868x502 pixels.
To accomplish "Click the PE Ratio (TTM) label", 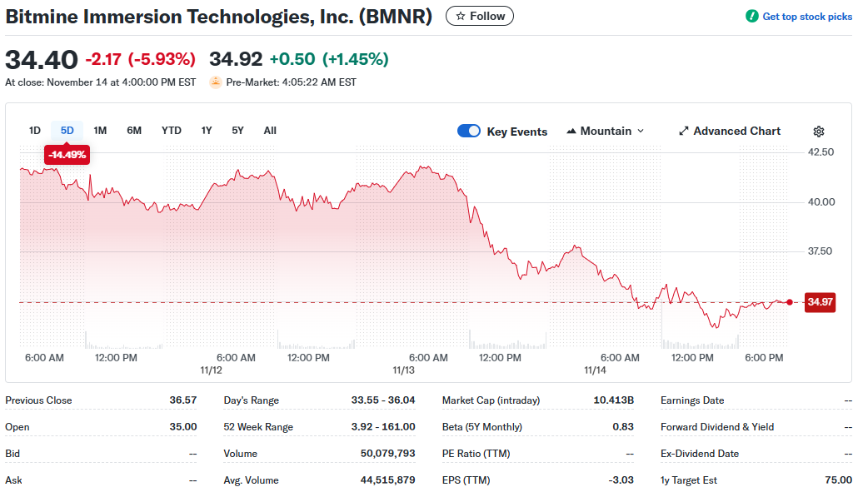I will click(x=476, y=453).
